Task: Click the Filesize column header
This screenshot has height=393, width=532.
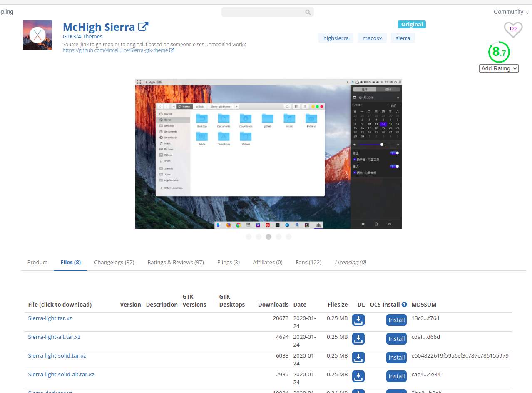Action: tap(338, 305)
